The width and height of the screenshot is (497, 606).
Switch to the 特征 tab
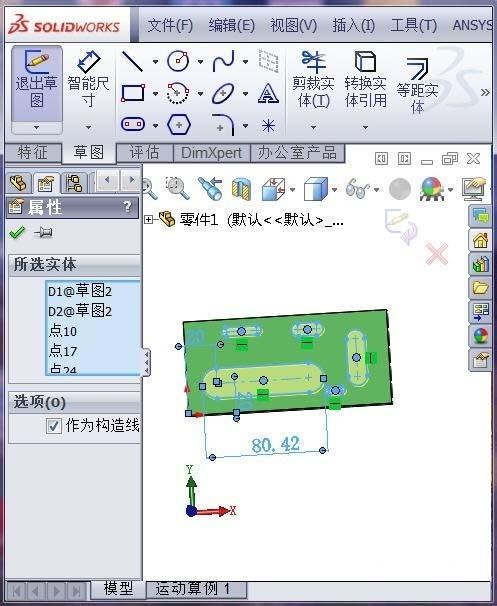[x=33, y=153]
